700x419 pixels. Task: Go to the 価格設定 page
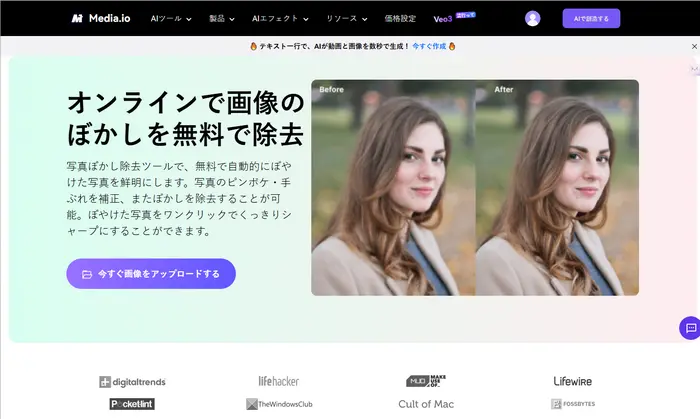pyautogui.click(x=400, y=19)
